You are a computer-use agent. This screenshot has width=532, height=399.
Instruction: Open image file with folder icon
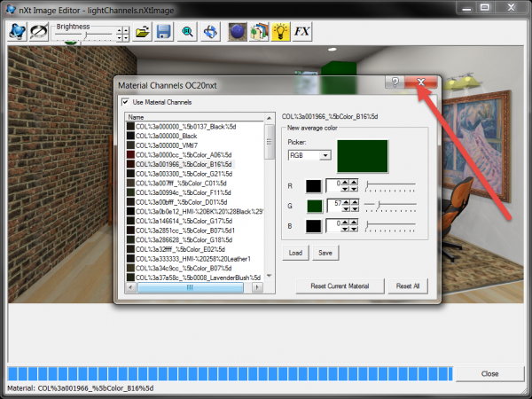click(142, 32)
